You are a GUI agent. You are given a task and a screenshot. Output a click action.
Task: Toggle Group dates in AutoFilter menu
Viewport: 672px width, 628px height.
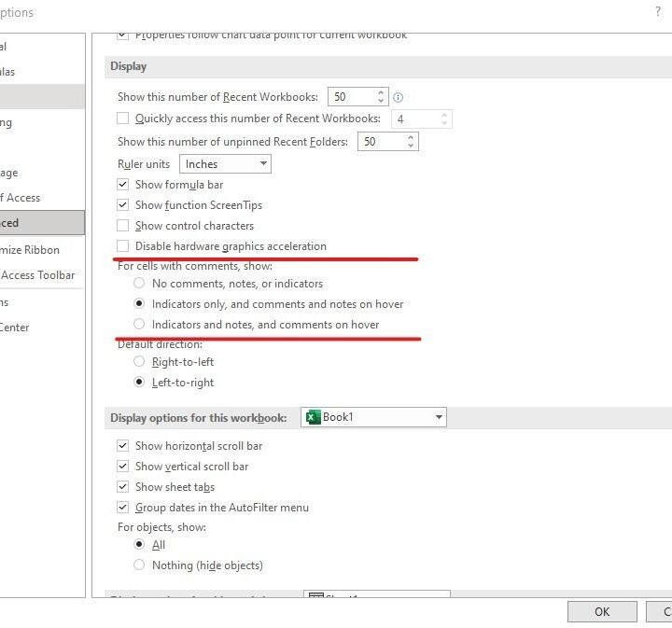[x=122, y=508]
